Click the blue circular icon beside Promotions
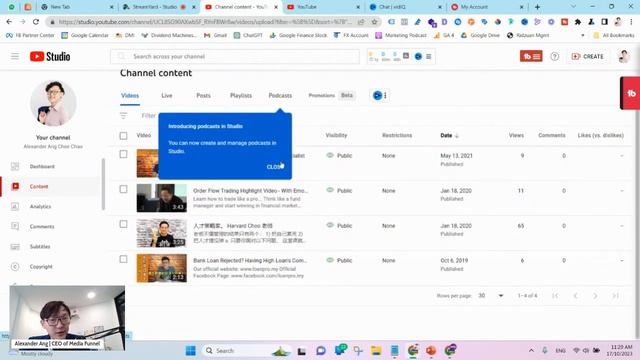 pyautogui.click(x=377, y=96)
